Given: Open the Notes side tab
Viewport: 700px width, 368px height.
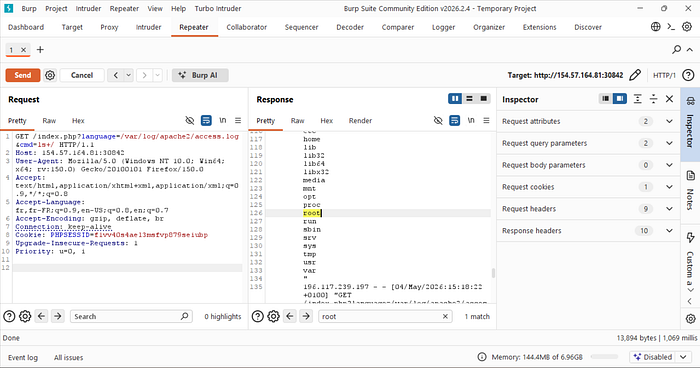Looking at the screenshot, I should tap(690, 191).
